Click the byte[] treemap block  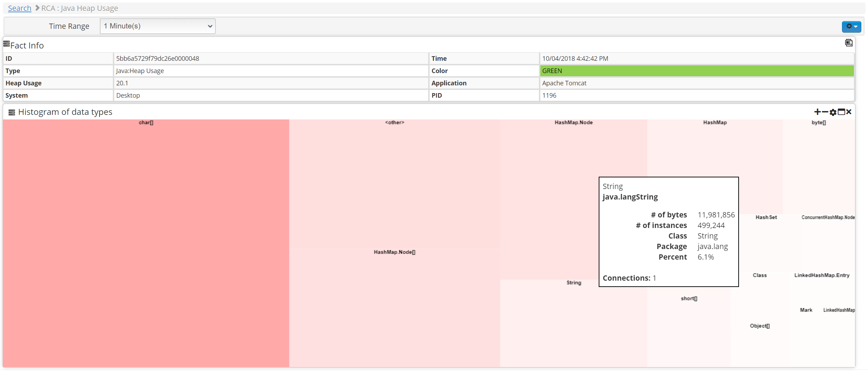pos(818,165)
